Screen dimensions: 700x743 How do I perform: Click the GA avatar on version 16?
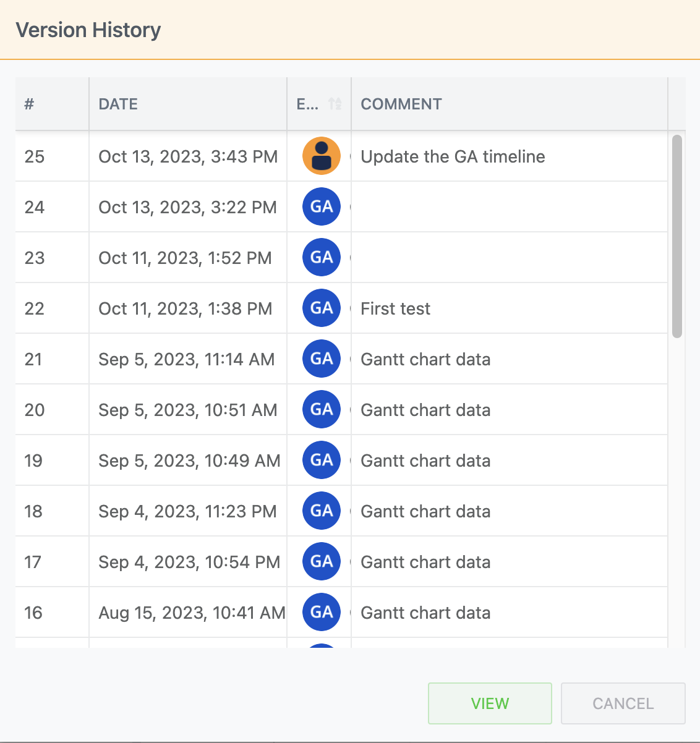click(321, 612)
